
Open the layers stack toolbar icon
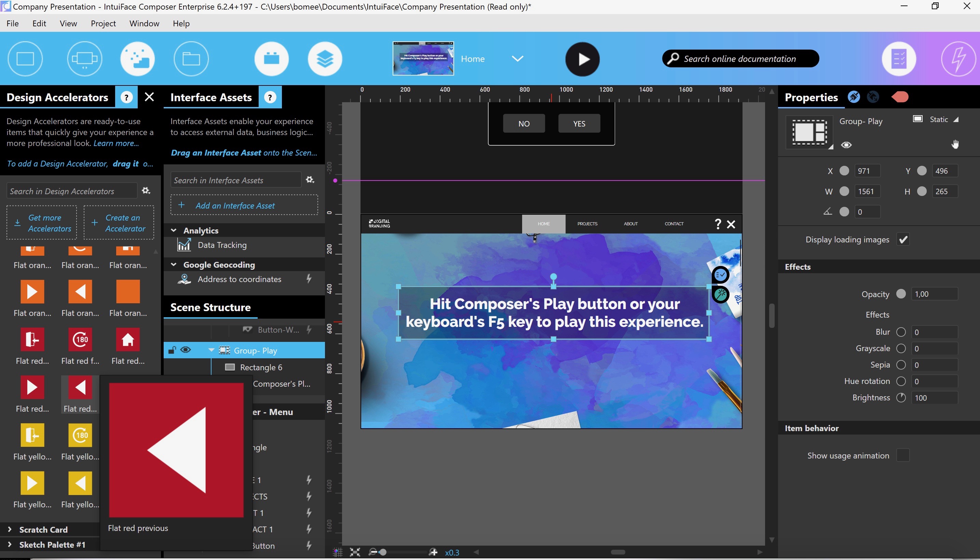[x=325, y=59]
